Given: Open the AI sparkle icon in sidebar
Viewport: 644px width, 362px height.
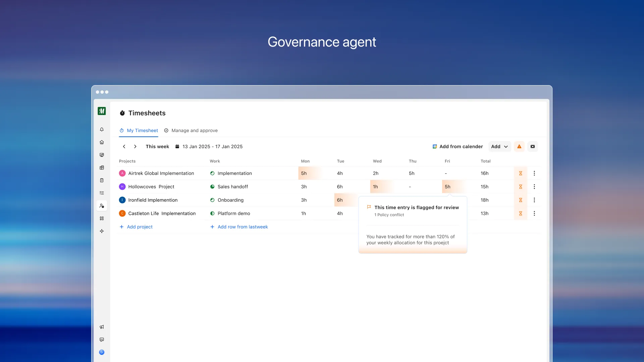Looking at the screenshot, I should (x=102, y=231).
